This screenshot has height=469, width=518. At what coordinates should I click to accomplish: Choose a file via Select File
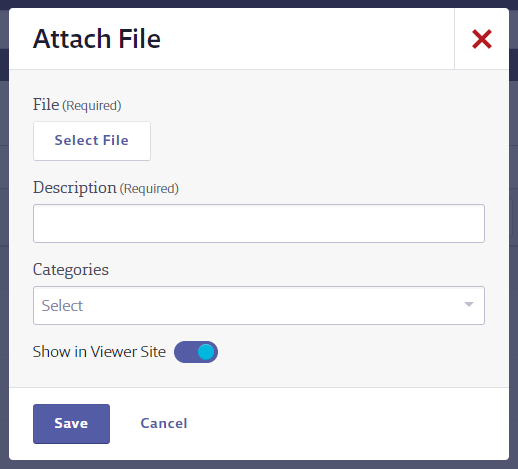point(92,141)
